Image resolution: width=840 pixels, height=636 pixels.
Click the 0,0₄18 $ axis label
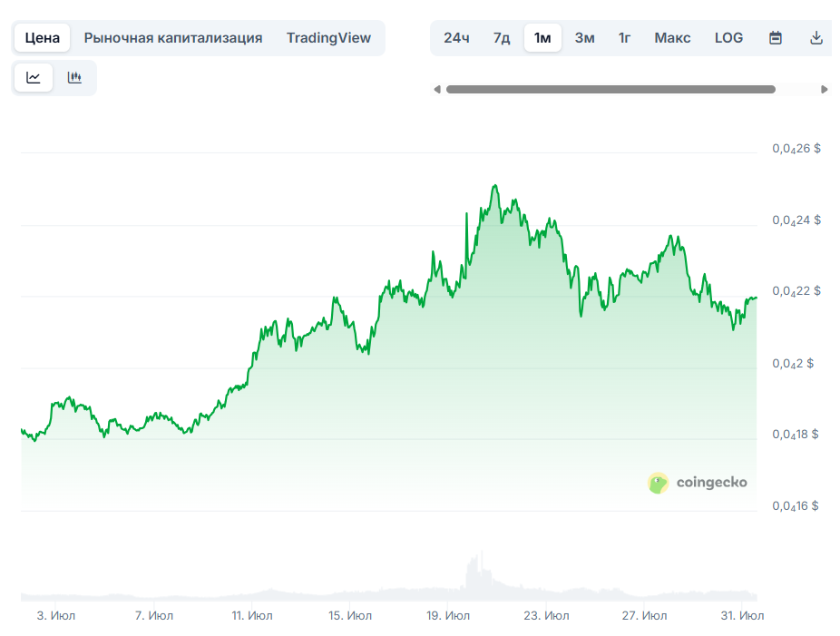[x=795, y=435]
